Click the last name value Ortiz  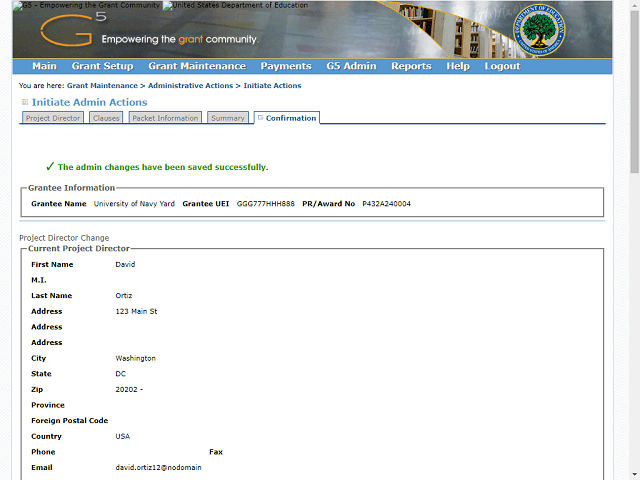pos(124,296)
